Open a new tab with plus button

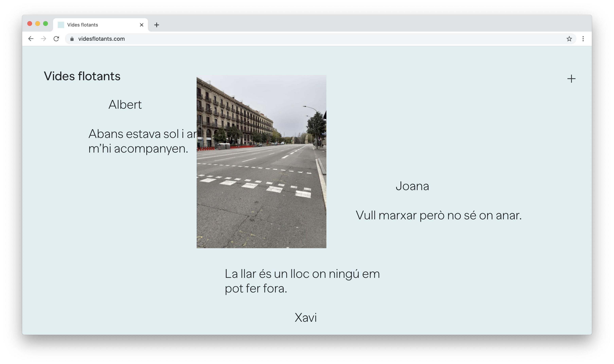tap(157, 25)
